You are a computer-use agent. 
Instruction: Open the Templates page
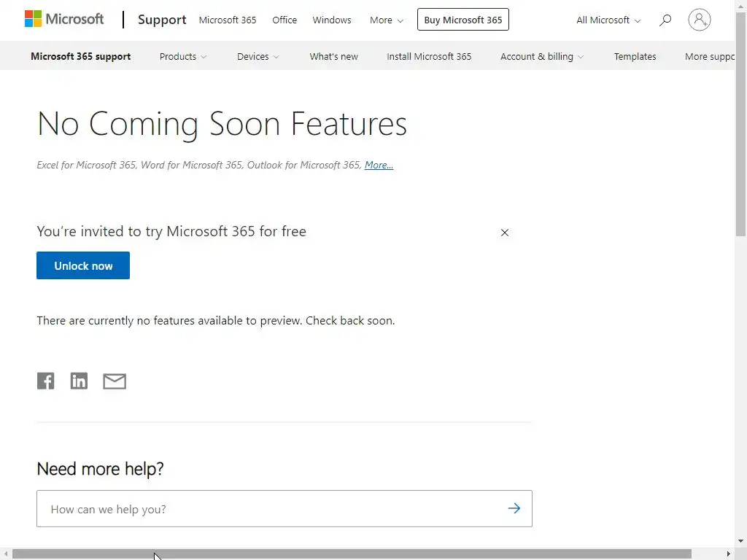pos(635,56)
